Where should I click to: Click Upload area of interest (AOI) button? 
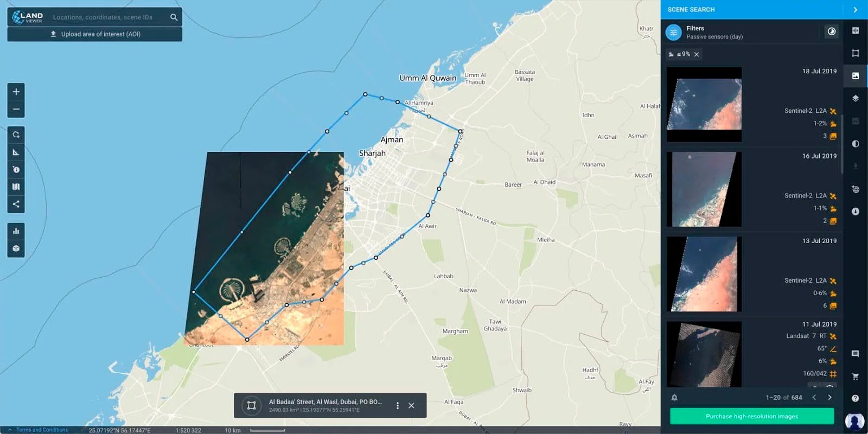pyautogui.click(x=95, y=34)
